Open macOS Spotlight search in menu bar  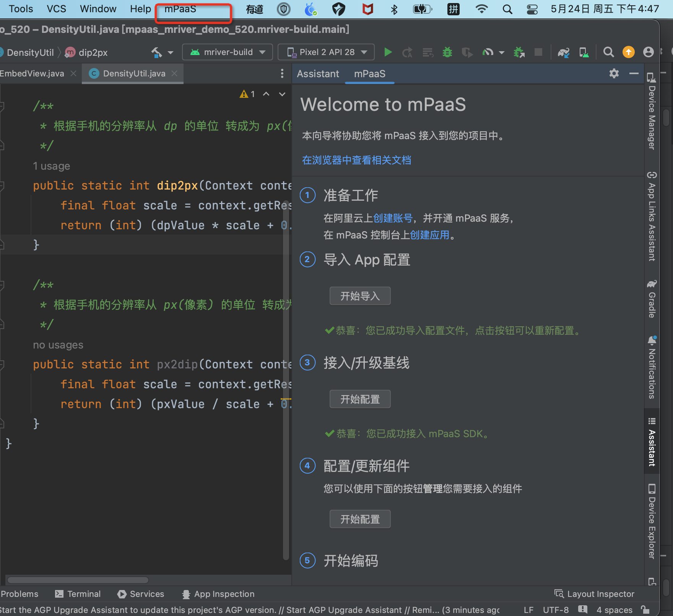507,9
